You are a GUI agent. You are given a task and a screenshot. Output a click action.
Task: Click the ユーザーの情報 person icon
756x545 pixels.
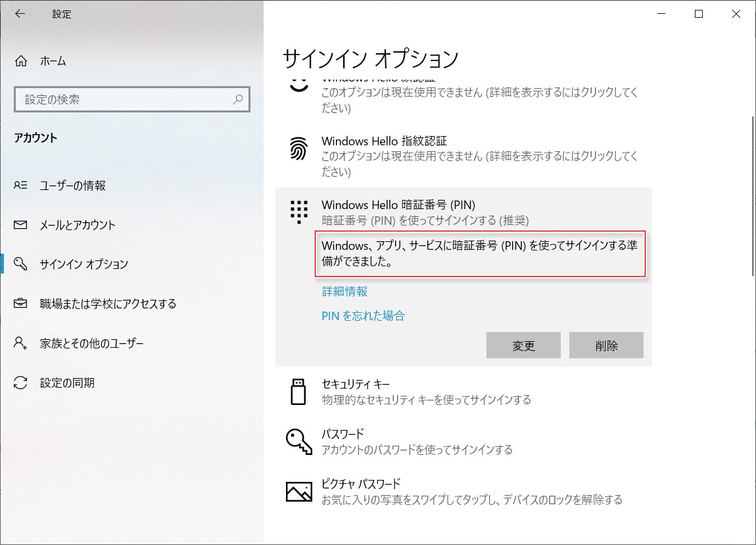coord(20,185)
